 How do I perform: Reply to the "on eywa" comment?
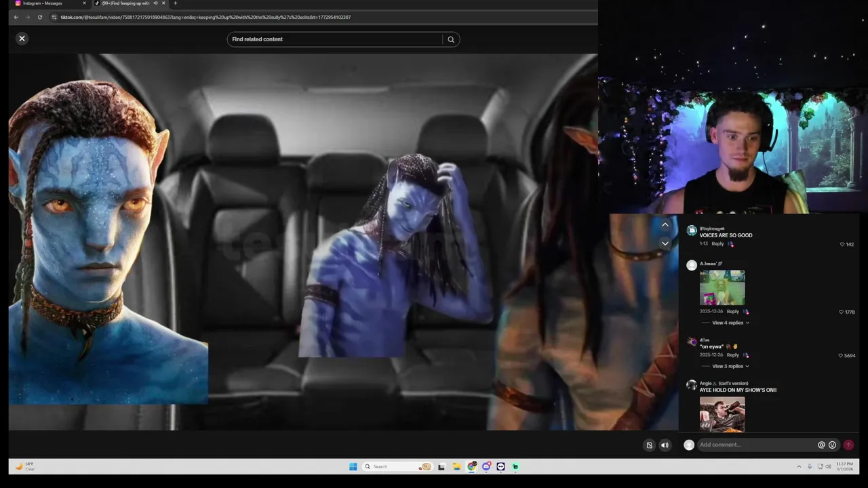click(x=733, y=355)
